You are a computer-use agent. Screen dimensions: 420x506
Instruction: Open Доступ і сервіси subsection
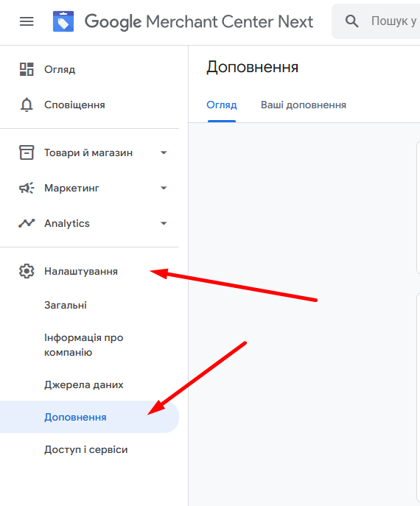tap(86, 449)
